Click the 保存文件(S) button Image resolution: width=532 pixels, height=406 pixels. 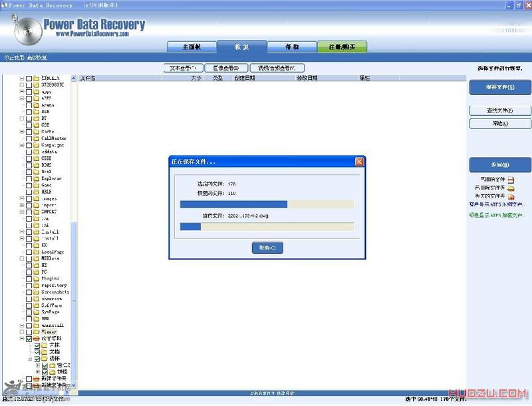500,87
